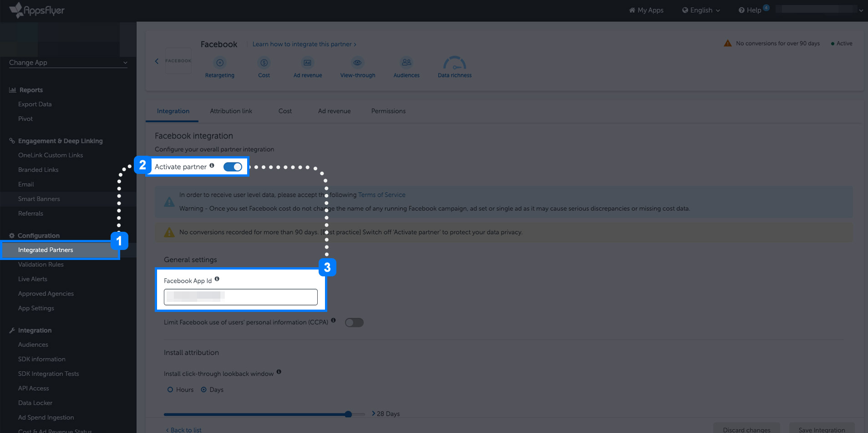Viewport: 868px width, 433px height.
Task: Click the Discard changes button
Action: click(x=746, y=429)
